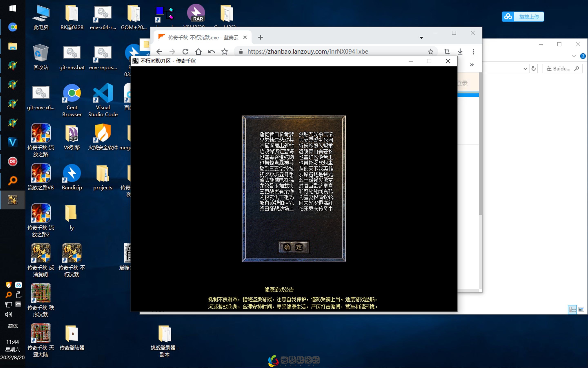
Task: Open the Windows Start menu
Action: coord(13,9)
